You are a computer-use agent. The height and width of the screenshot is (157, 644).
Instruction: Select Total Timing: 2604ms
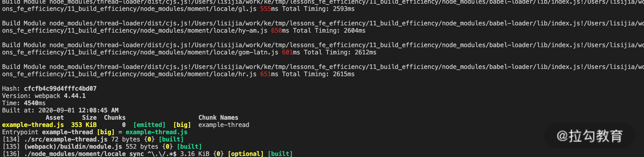coord(329,31)
